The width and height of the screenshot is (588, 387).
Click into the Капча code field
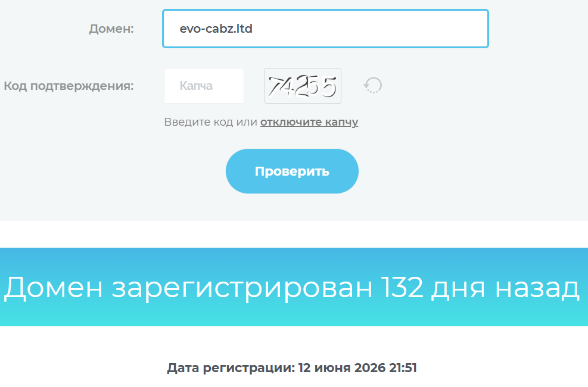click(x=204, y=86)
